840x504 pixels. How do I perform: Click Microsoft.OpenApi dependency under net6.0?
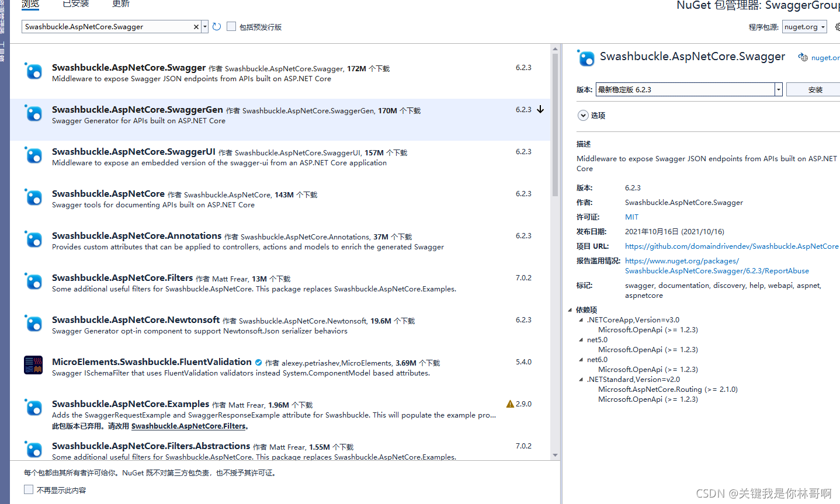648,369
